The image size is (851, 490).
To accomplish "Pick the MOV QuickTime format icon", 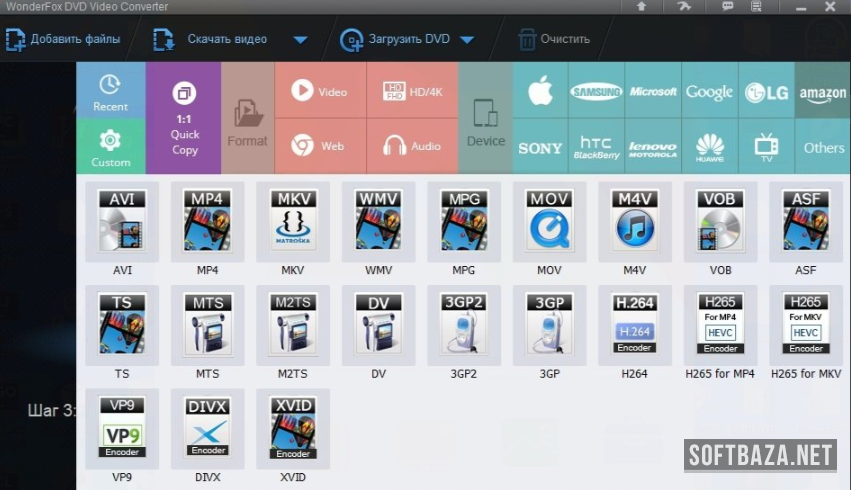I will point(549,222).
